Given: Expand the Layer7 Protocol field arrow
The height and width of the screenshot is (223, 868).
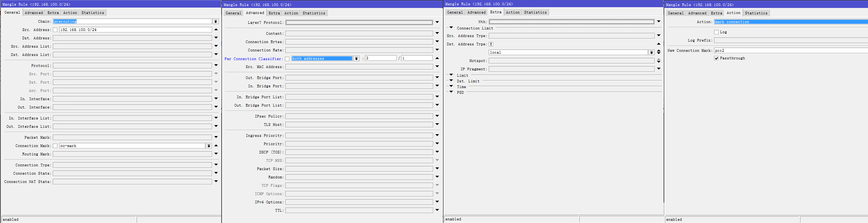Looking at the screenshot, I should click(437, 22).
